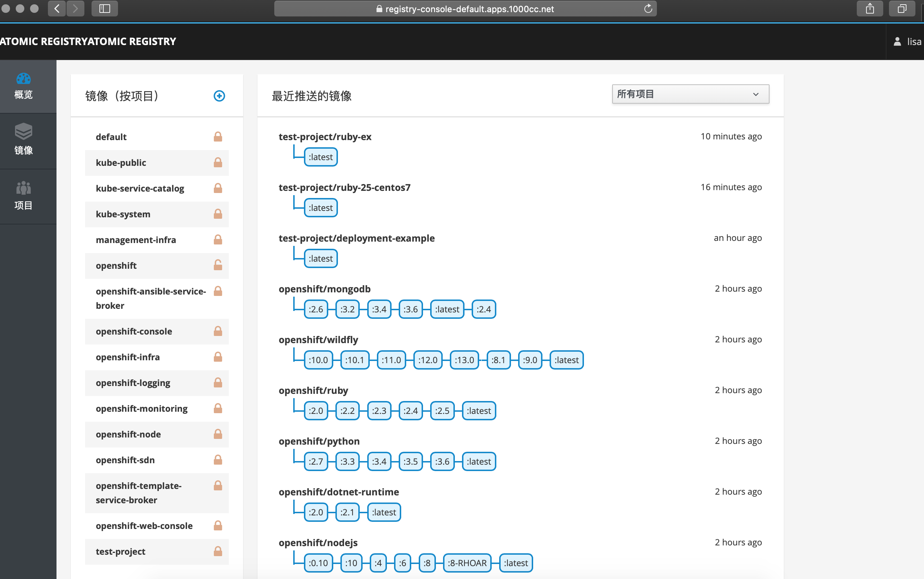
Task: Click the browser back arrow
Action: (x=57, y=9)
